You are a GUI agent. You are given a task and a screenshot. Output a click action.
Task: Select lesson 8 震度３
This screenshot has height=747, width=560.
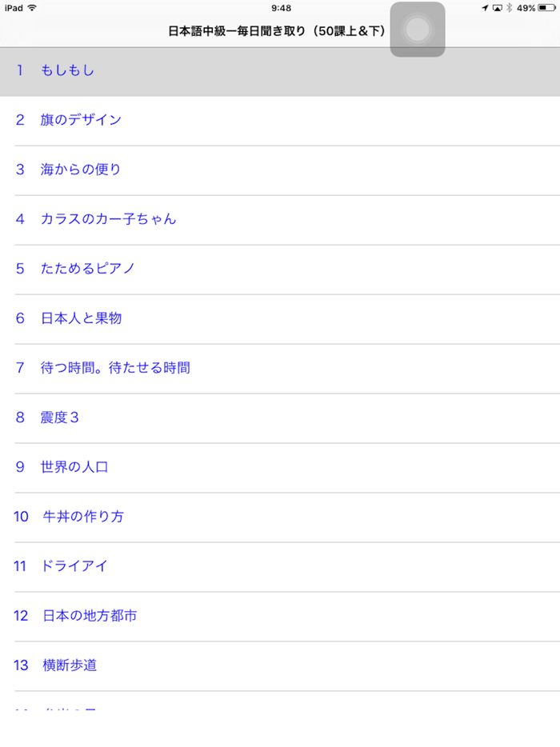coord(58,417)
